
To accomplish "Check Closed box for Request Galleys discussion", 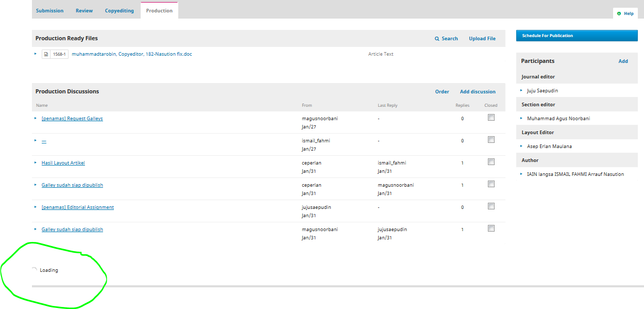I will (491, 118).
